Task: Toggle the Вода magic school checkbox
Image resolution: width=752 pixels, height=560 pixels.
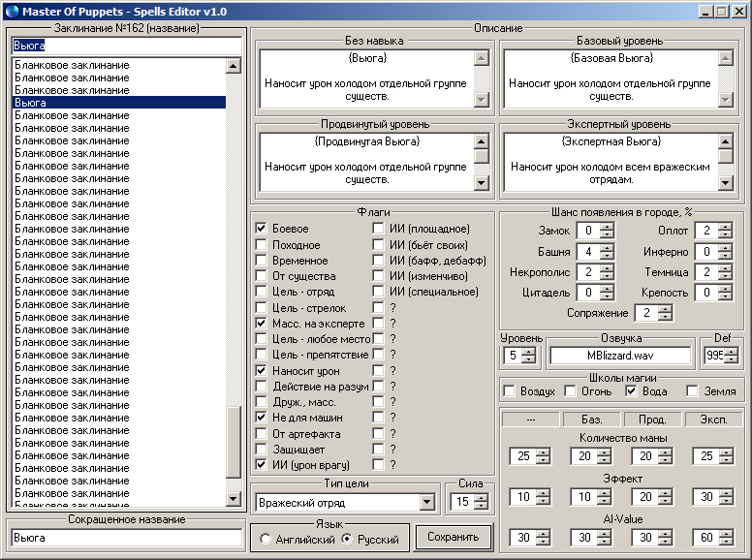Action: [632, 391]
